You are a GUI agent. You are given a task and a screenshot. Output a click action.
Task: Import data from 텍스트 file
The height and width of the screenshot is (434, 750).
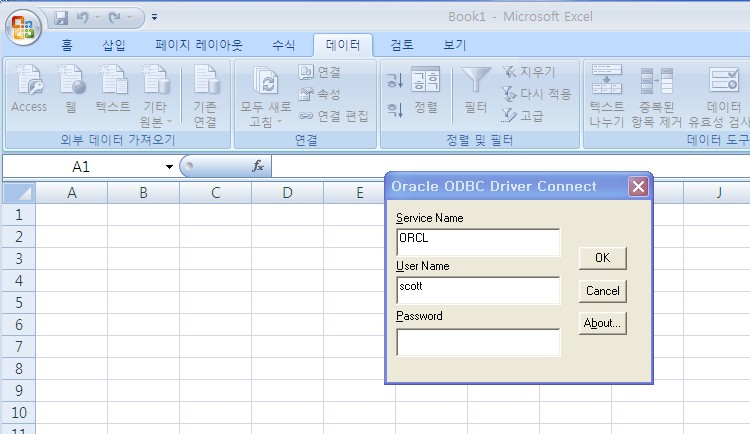pyautogui.click(x=113, y=89)
